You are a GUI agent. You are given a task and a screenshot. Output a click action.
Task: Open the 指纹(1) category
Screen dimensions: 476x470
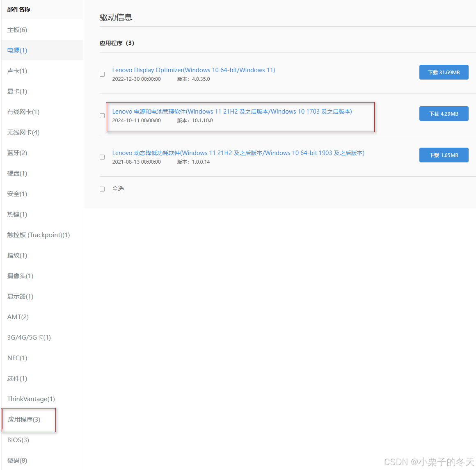17,255
